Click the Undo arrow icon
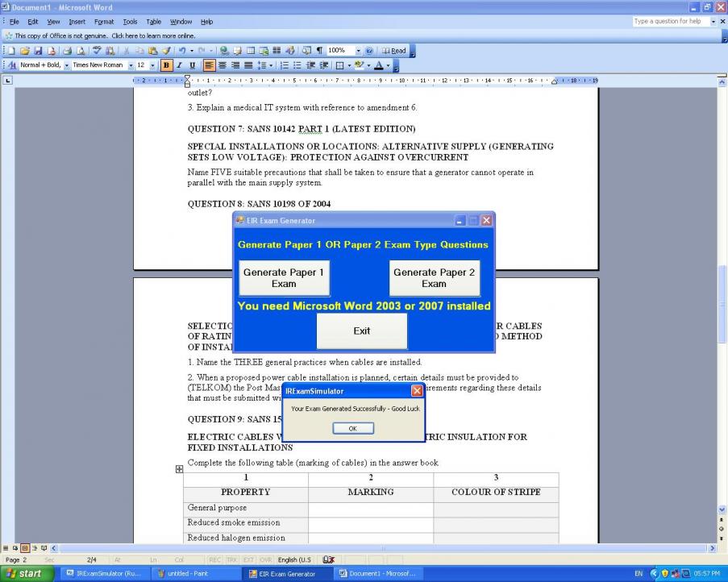 click(183, 50)
